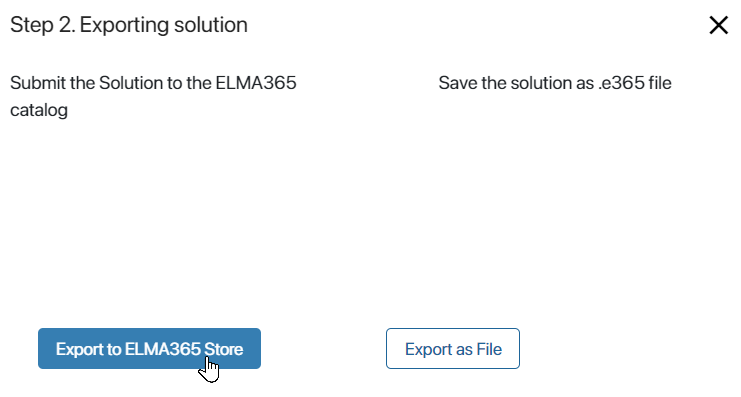741x397 pixels.
Task: Close the Exporting solution dialog
Action: [x=718, y=25]
